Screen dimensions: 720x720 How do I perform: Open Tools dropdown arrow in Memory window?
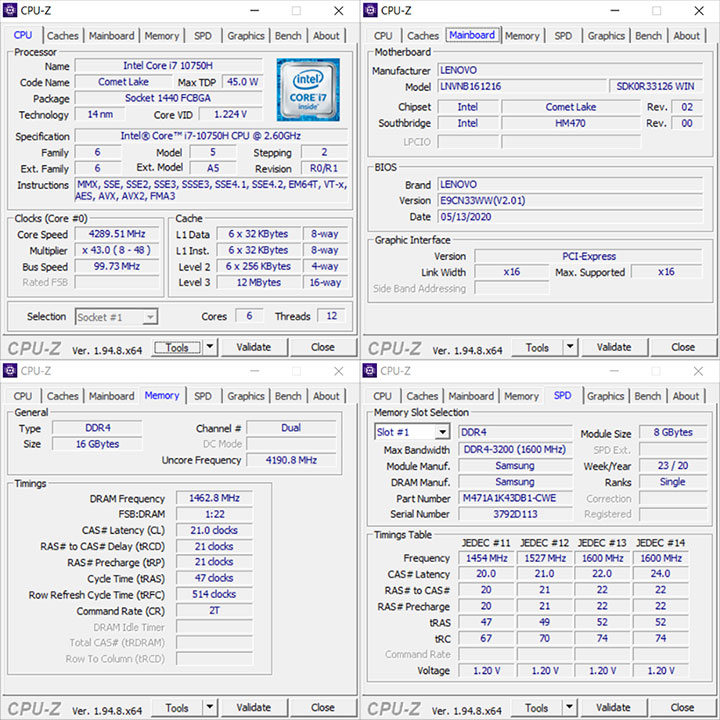(210, 707)
